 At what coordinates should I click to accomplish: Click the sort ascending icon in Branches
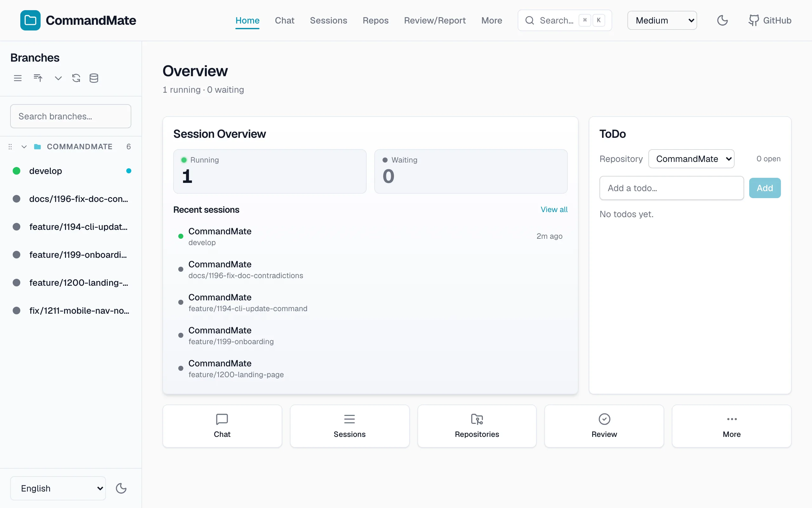pyautogui.click(x=38, y=78)
